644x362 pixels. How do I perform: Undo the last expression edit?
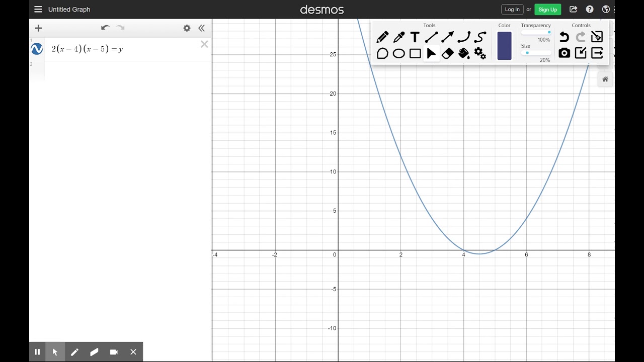click(105, 28)
